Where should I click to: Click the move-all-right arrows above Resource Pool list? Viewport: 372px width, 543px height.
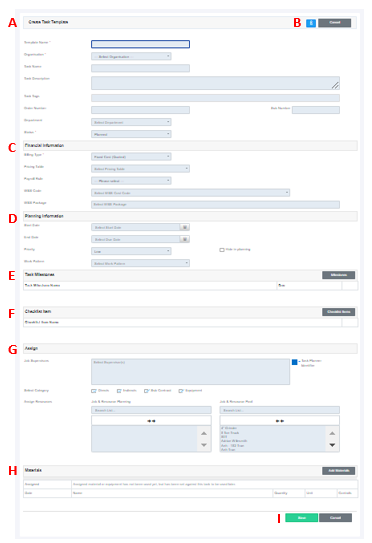pos(280,421)
